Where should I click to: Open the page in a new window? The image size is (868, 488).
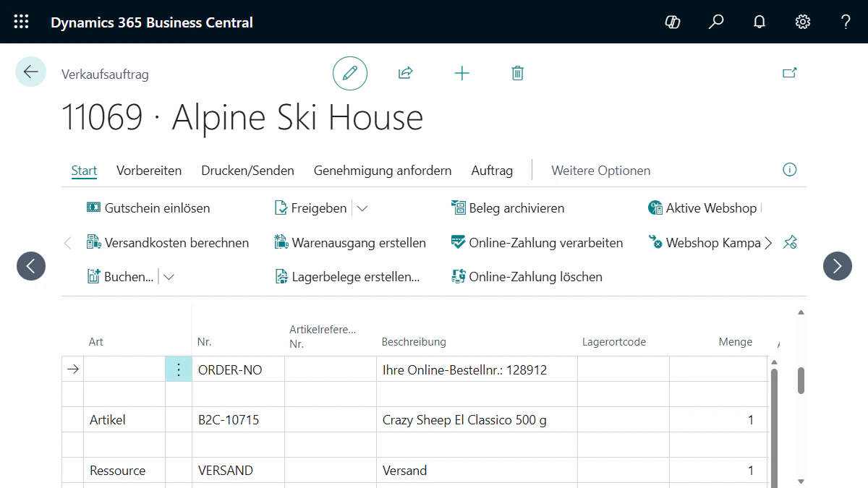point(790,72)
